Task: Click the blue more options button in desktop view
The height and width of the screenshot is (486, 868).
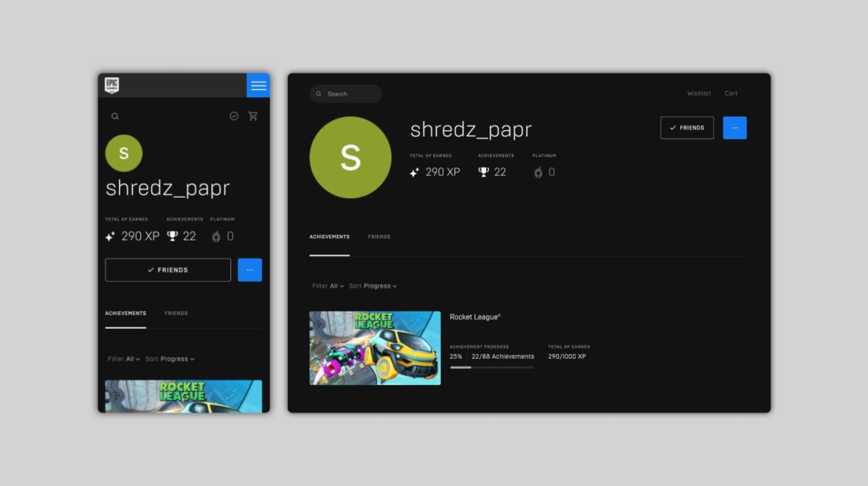Action: [x=734, y=128]
